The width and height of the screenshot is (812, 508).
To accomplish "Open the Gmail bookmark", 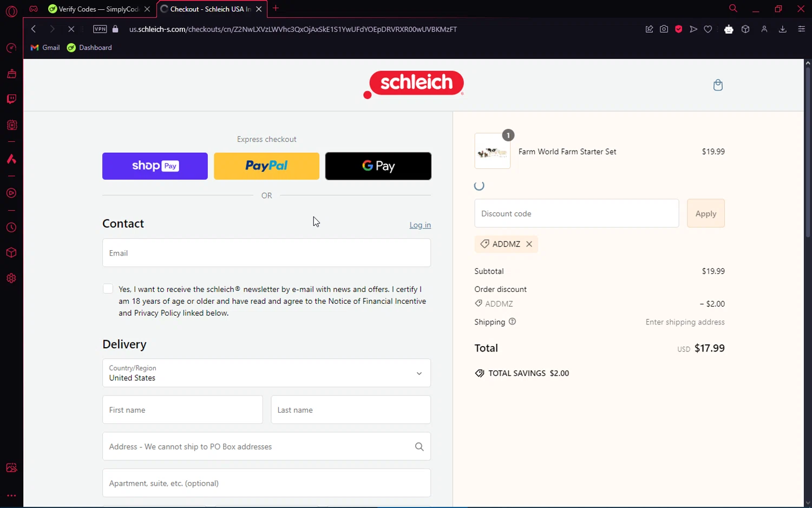I will (45, 48).
